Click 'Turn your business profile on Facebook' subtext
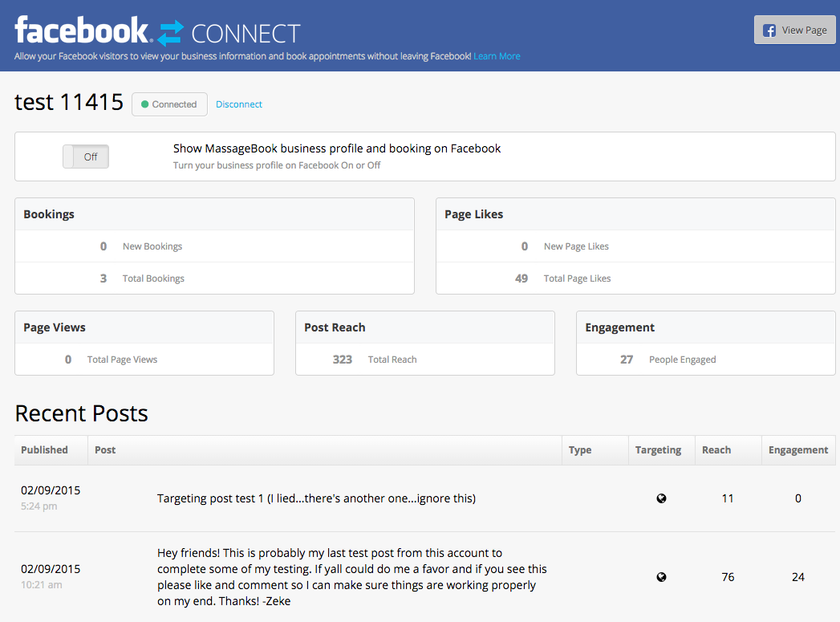840x622 pixels. pos(277,165)
